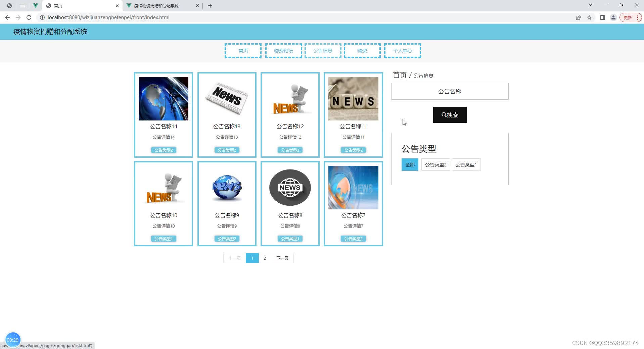
Task: Click the pinned green V tab
Action: coord(35,6)
